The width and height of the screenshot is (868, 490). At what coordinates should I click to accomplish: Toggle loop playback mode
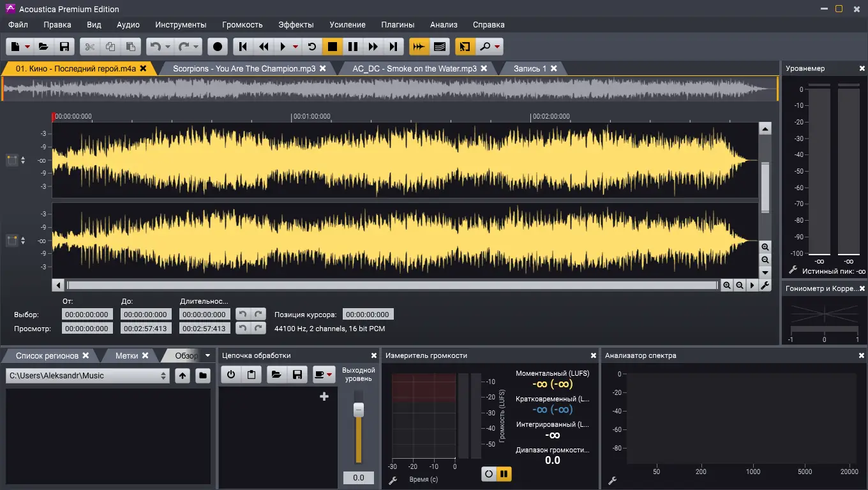pos(312,47)
